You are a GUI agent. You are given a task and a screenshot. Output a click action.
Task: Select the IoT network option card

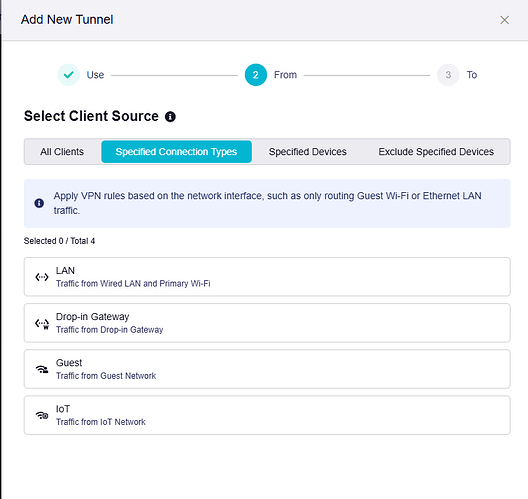267,415
